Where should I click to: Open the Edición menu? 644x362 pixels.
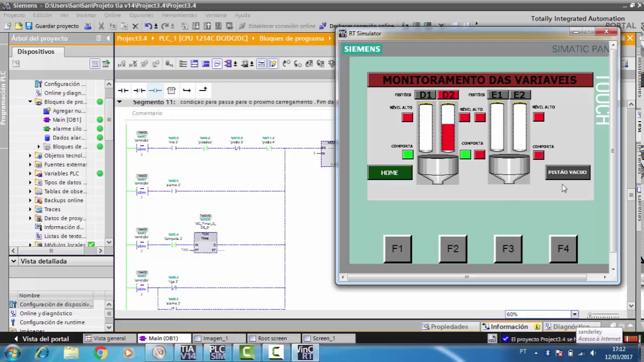click(43, 15)
